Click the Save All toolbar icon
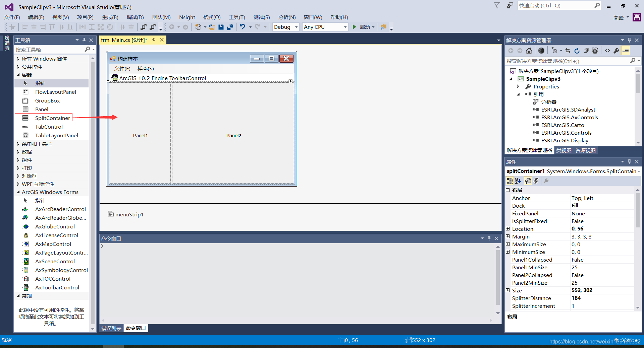The height and width of the screenshot is (348, 644). 230,27
